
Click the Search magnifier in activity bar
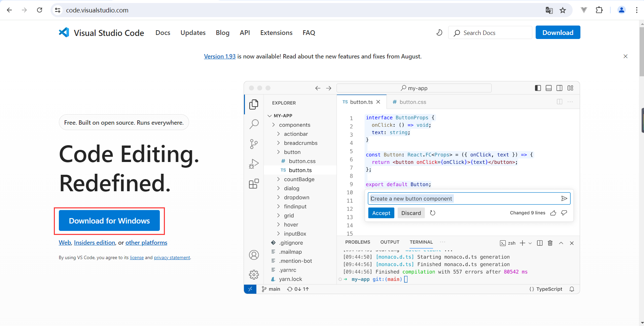(254, 124)
